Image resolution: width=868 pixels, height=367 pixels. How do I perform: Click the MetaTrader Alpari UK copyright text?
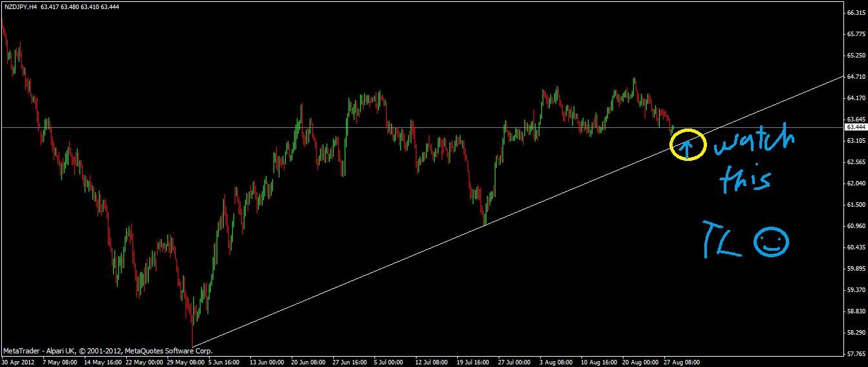click(x=107, y=351)
